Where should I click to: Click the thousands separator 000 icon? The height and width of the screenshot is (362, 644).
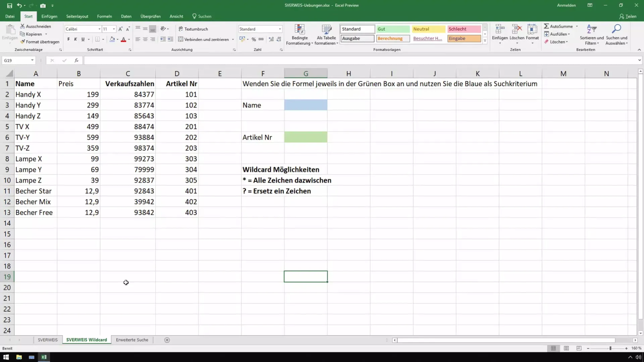(x=261, y=39)
